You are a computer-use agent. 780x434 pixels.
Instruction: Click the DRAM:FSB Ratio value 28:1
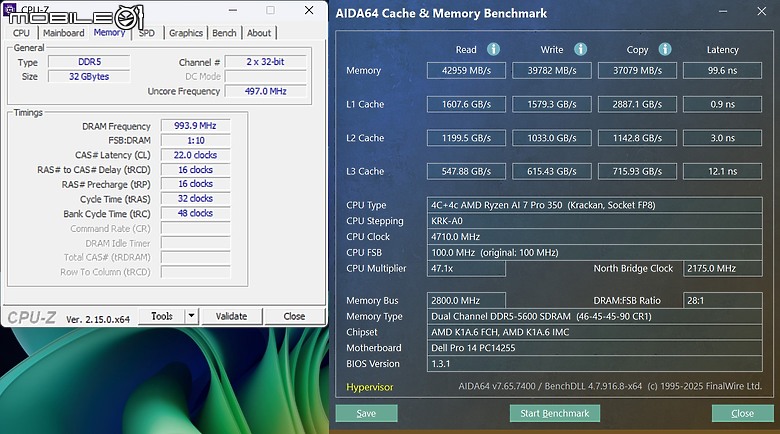click(722, 301)
